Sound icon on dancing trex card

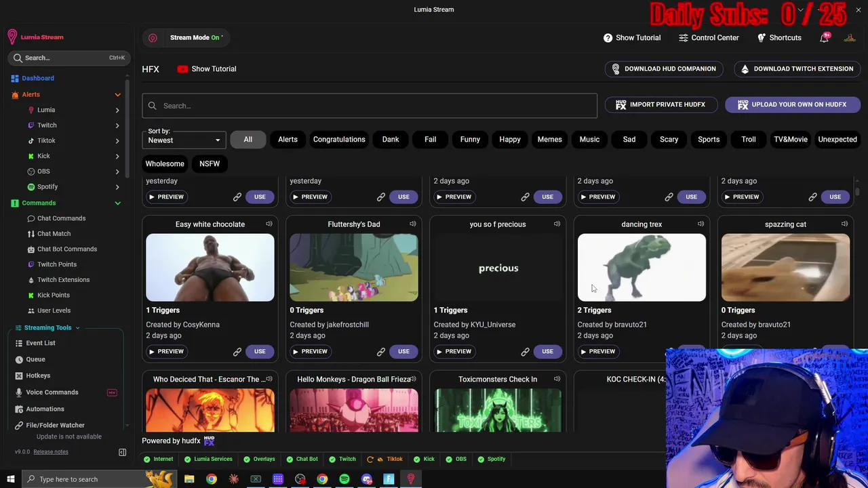pos(701,224)
